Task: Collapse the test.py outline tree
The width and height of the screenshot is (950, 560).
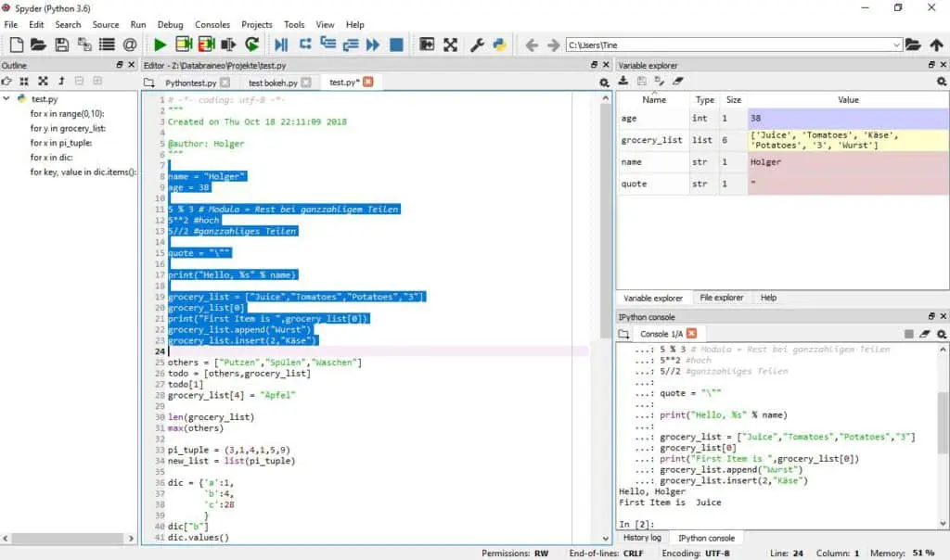Action: pyautogui.click(x=6, y=98)
